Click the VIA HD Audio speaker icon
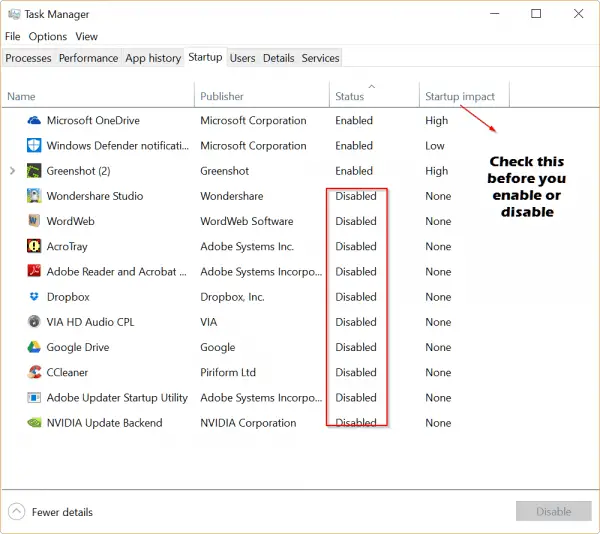The width and height of the screenshot is (600, 534). point(34,322)
